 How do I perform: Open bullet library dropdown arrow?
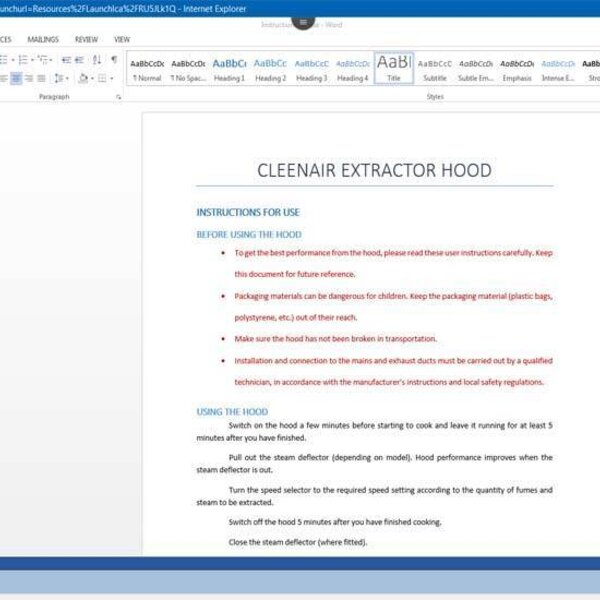(13, 60)
